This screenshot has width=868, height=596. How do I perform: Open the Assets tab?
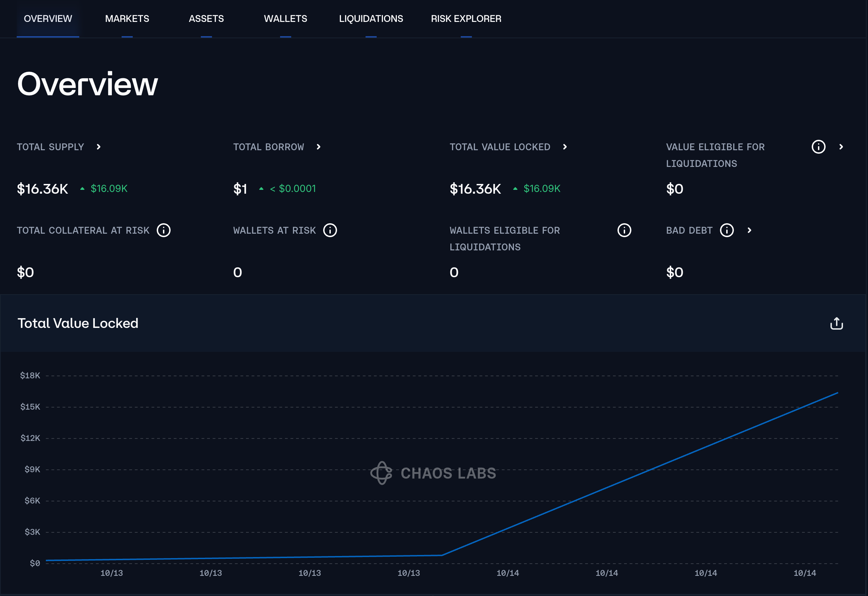[206, 19]
